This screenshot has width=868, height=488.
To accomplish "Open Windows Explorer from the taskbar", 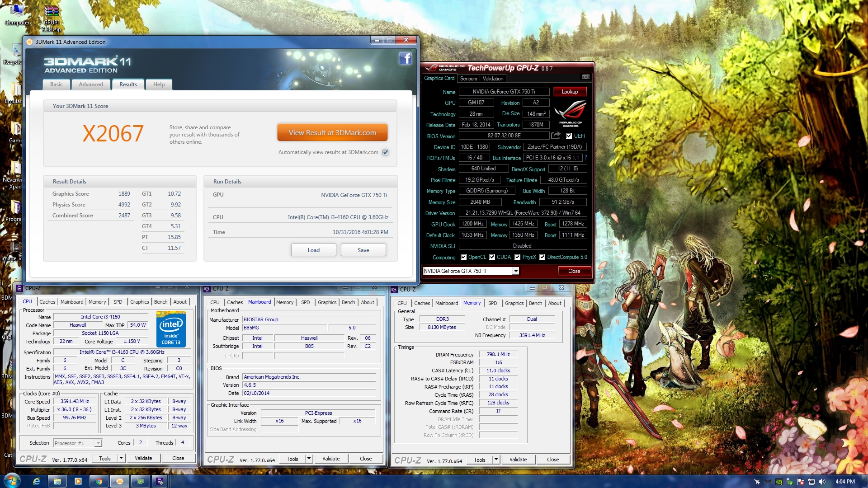I will 57,481.
